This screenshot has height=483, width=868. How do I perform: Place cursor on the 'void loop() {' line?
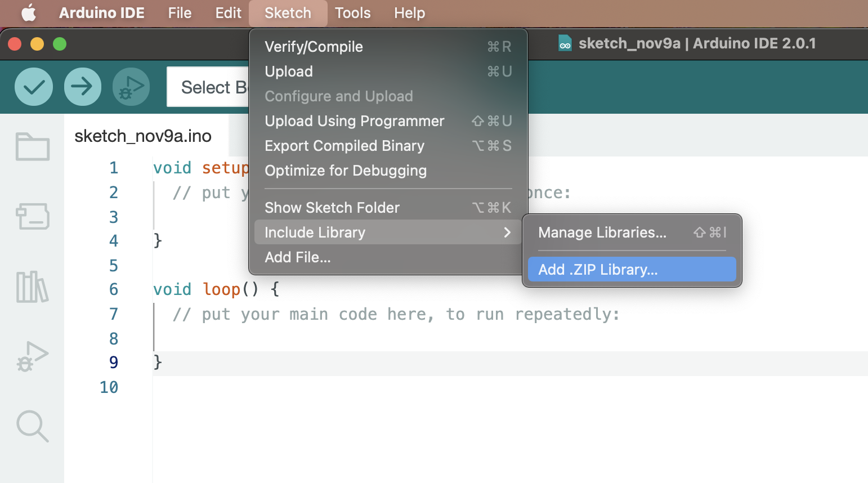click(x=216, y=289)
